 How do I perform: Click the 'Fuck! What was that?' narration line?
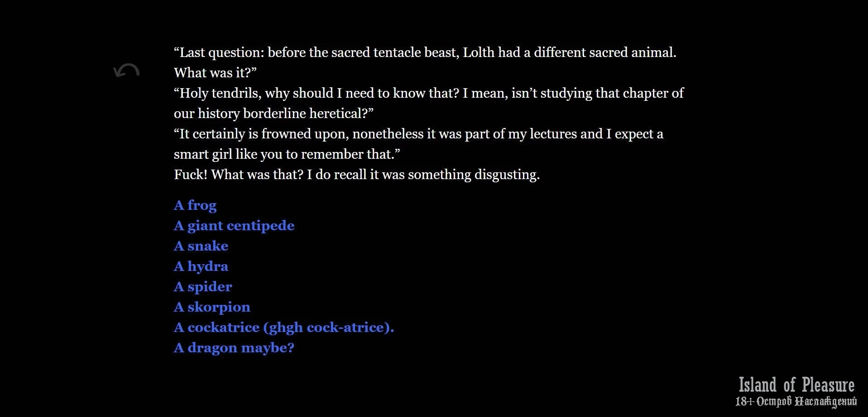(x=357, y=175)
